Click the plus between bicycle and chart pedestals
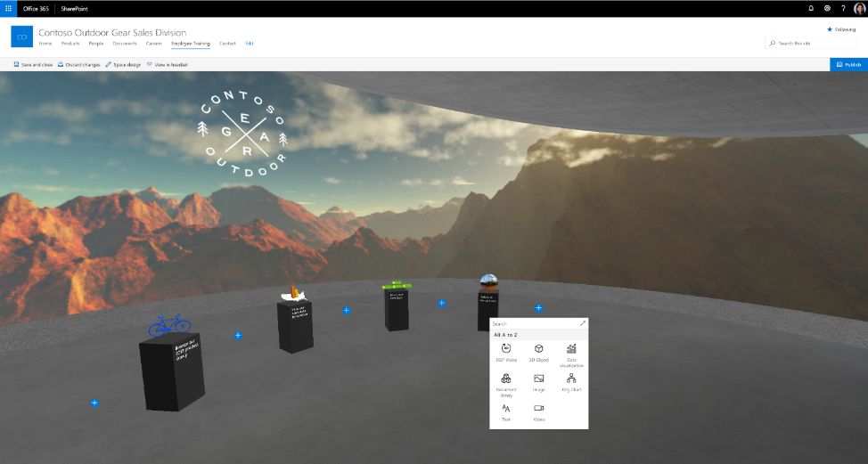Image resolution: width=868 pixels, height=464 pixels. coord(238,336)
